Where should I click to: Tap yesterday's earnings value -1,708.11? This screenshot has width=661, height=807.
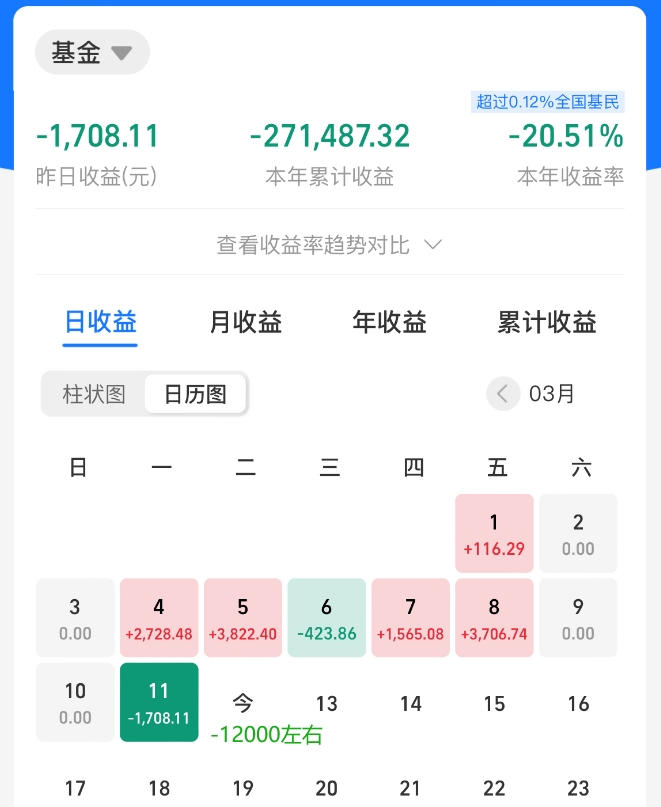point(97,136)
